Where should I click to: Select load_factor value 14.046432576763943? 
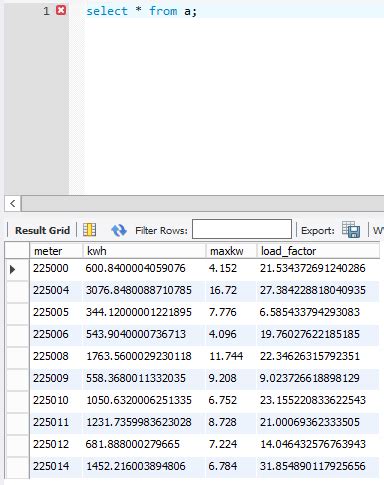click(318, 444)
